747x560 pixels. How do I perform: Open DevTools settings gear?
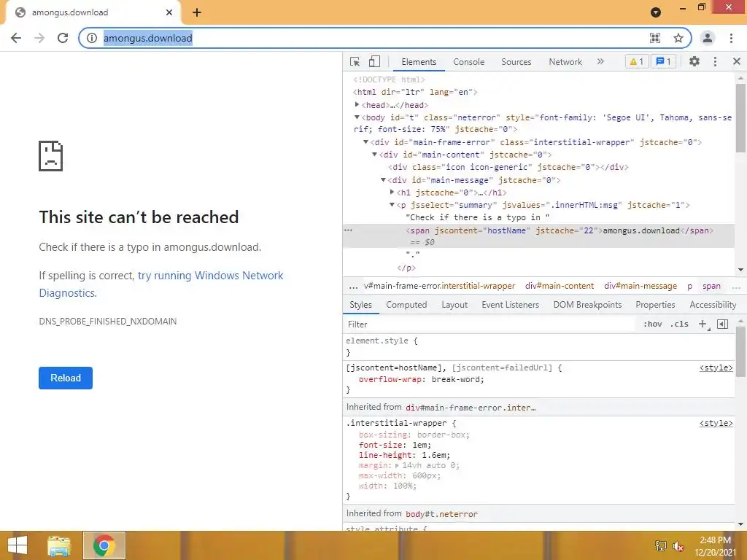694,61
